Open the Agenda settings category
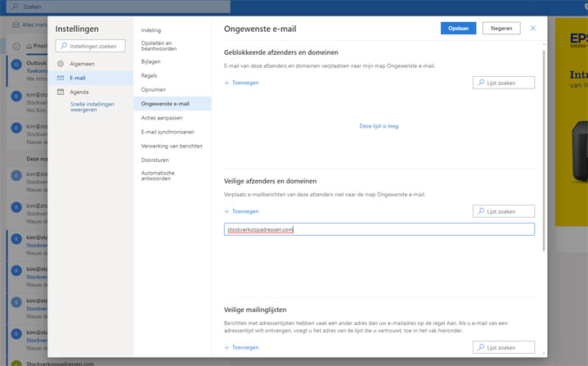This screenshot has width=588, height=366. (79, 92)
